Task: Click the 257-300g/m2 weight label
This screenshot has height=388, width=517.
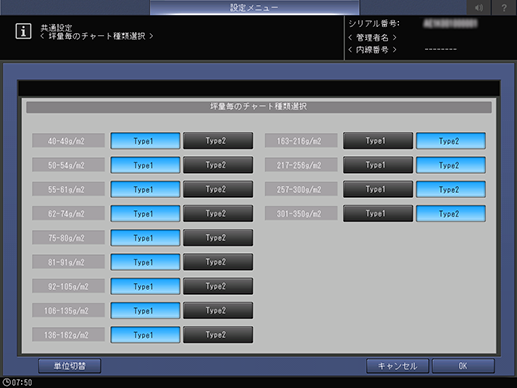Action: tap(301, 189)
